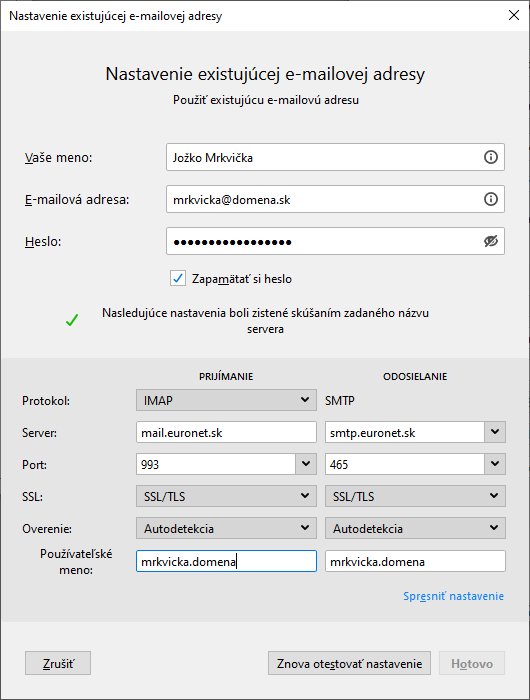Click "Znova otestovať nastavenie" button
This screenshot has height=700, width=530.
[x=349, y=663]
